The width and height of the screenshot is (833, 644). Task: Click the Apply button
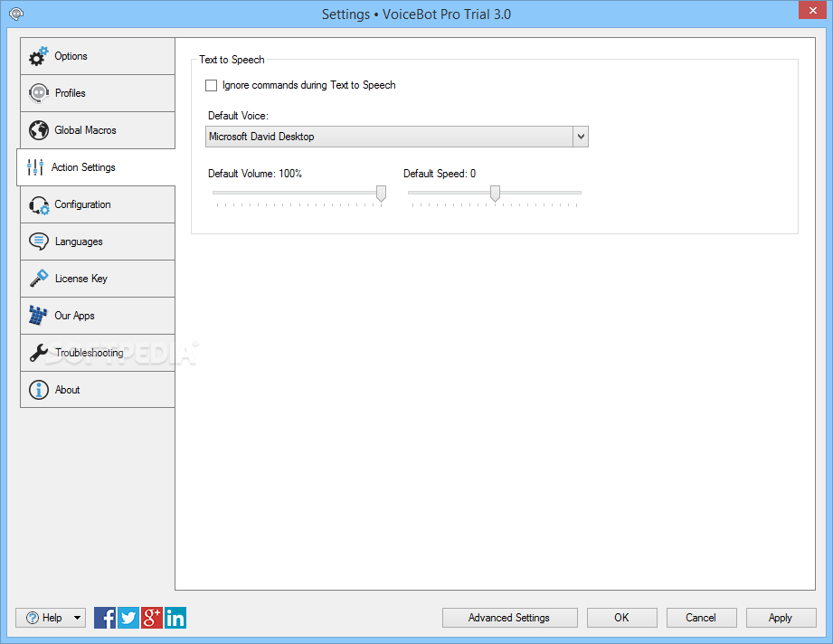click(x=781, y=618)
